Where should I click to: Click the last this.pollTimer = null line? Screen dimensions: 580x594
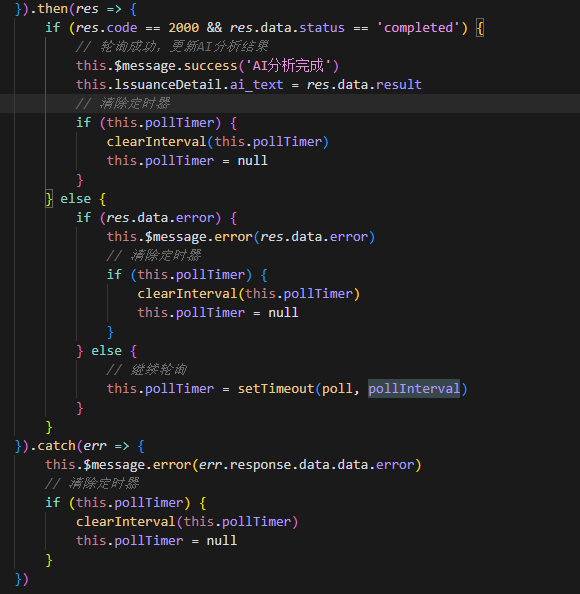point(156,541)
